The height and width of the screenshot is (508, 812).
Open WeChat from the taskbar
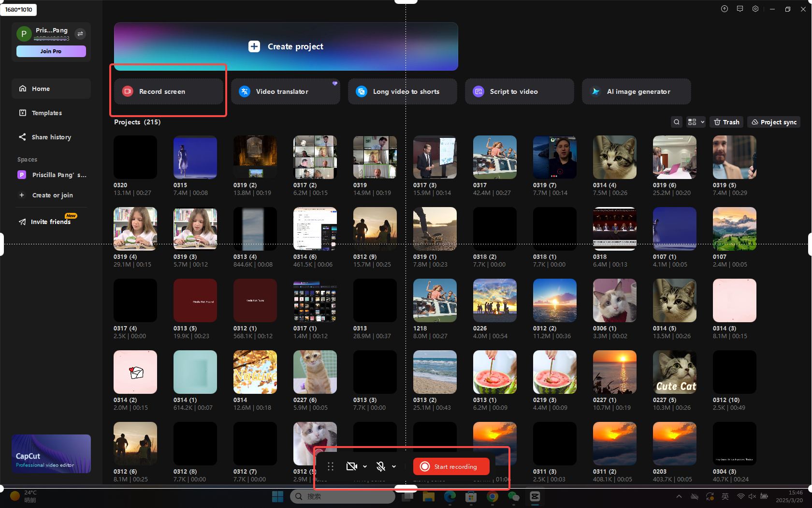tap(514, 496)
